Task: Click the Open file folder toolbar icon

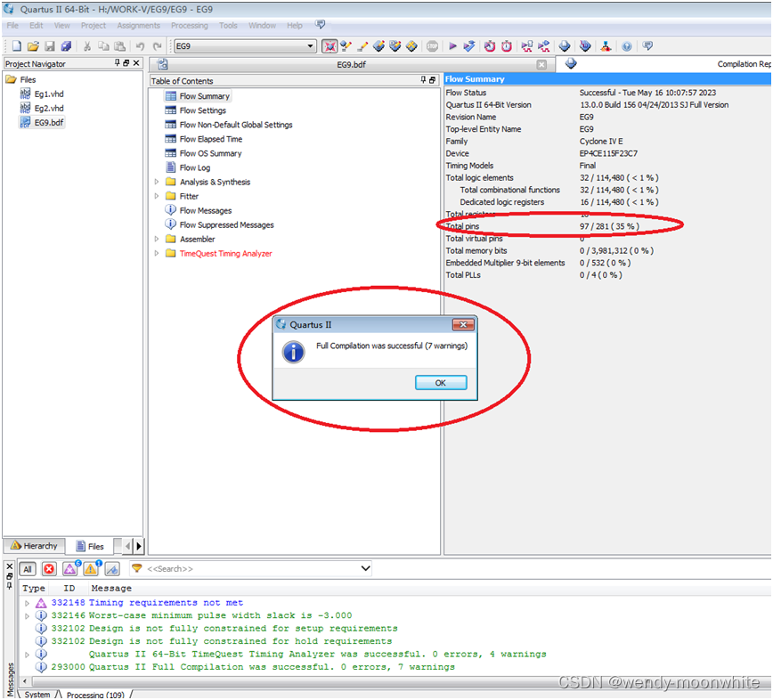Action: (33, 46)
